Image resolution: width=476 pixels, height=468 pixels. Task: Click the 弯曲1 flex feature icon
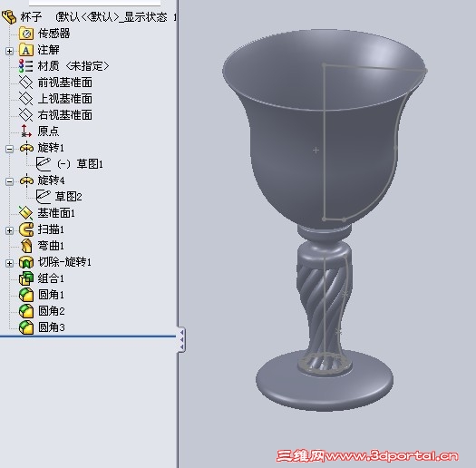pos(26,246)
